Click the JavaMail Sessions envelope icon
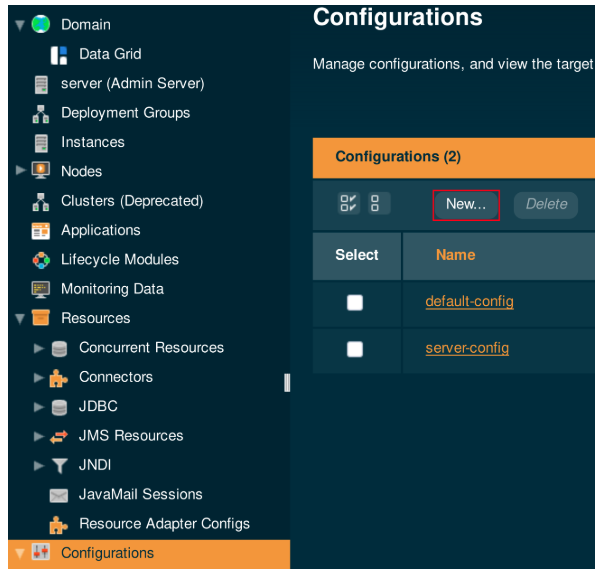Image resolution: width=603 pixels, height=574 pixels. click(59, 495)
